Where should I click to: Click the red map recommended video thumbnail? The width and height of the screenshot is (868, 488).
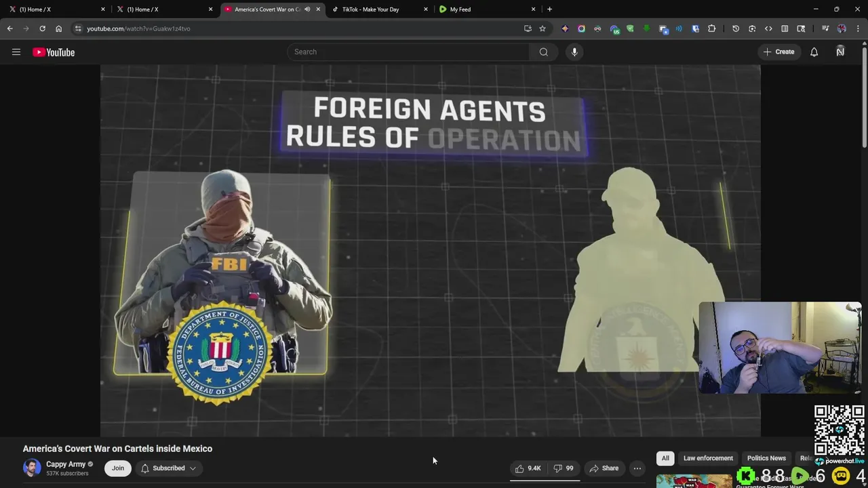click(694, 481)
